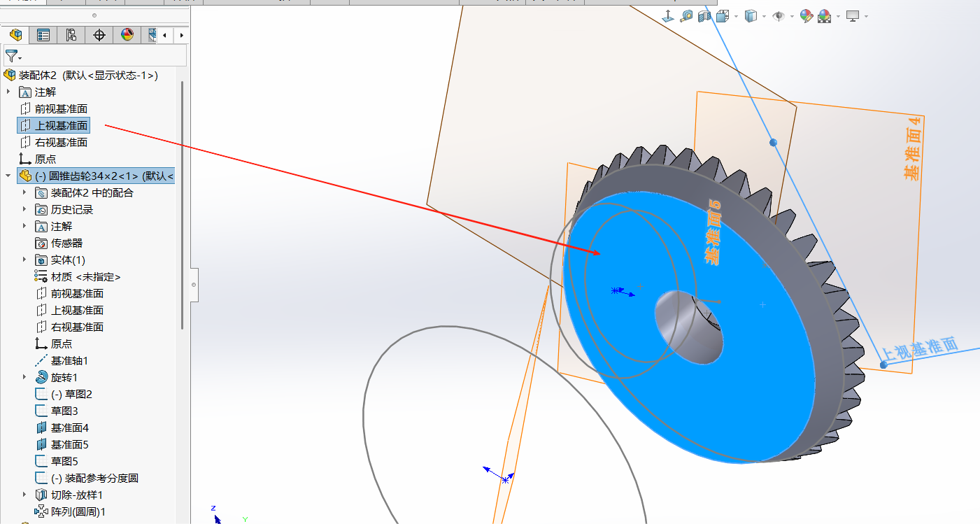Switch to the ConfigurationManager tab
Viewport: 980px width, 524px height.
71,35
